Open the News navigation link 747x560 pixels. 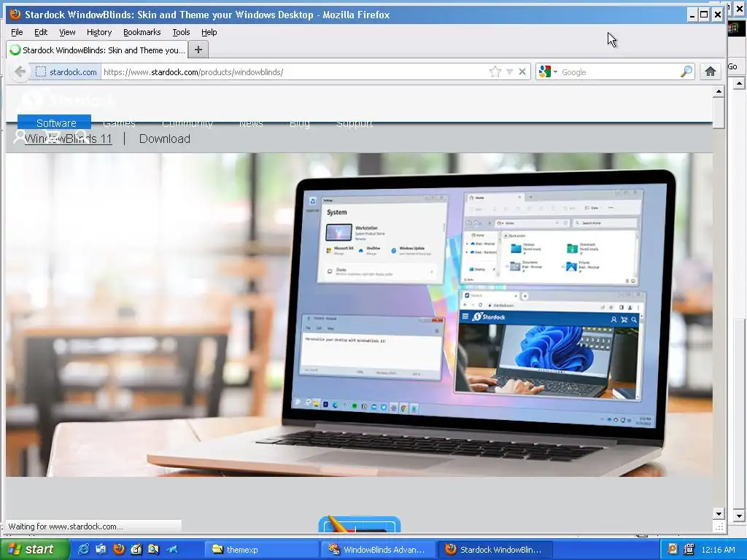[251, 123]
